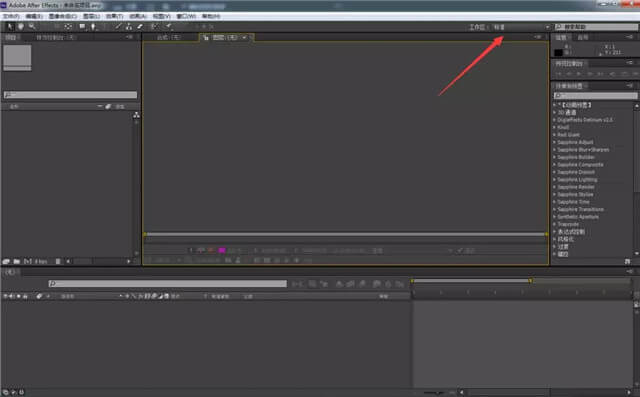This screenshot has width=640, height=397.
Task: Click the black color swatch in Info panel
Action: [558, 52]
